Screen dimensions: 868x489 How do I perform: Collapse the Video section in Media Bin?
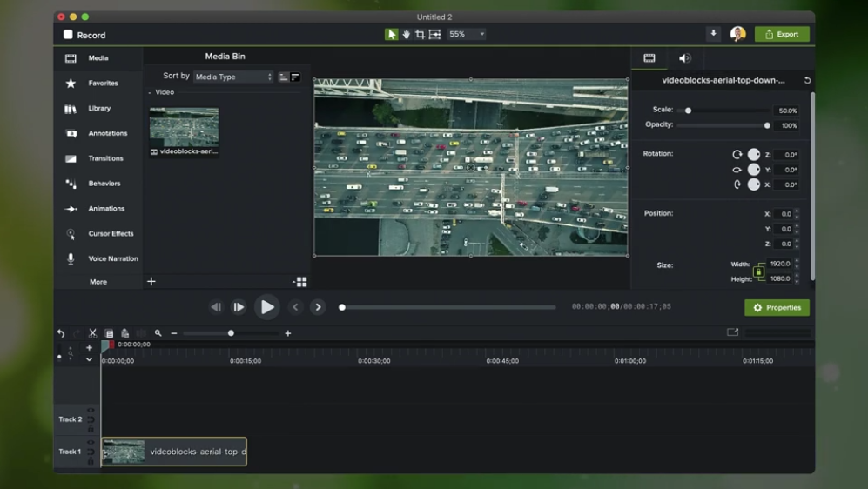tap(150, 92)
